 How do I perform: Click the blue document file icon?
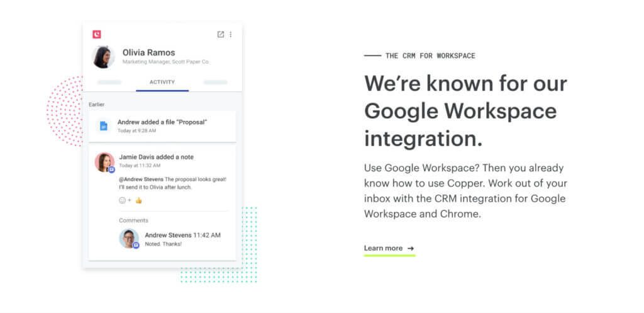[104, 126]
